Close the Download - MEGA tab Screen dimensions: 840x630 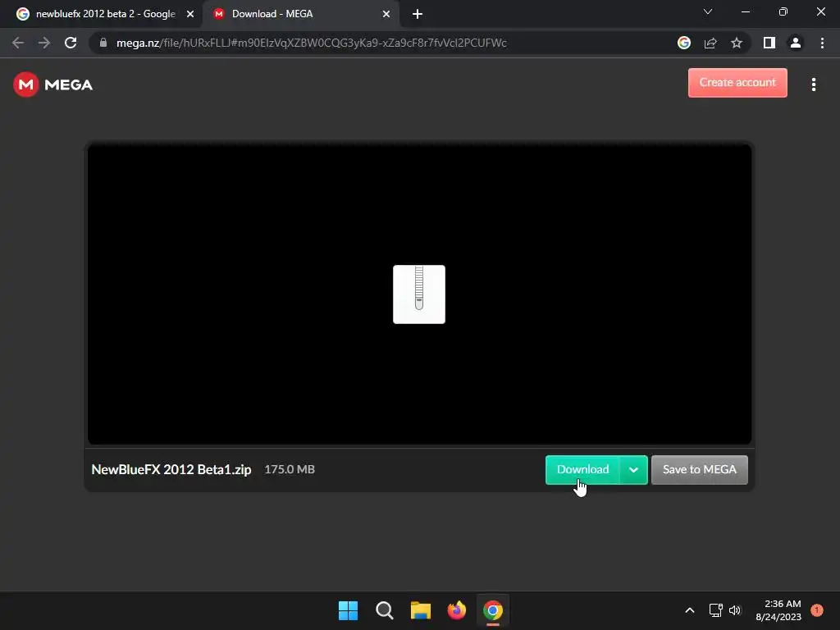pos(386,15)
